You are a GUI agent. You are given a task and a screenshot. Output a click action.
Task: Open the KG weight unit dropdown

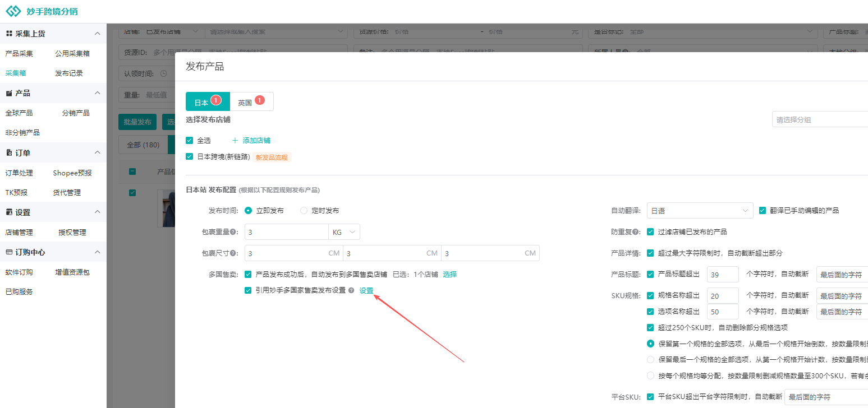344,232
